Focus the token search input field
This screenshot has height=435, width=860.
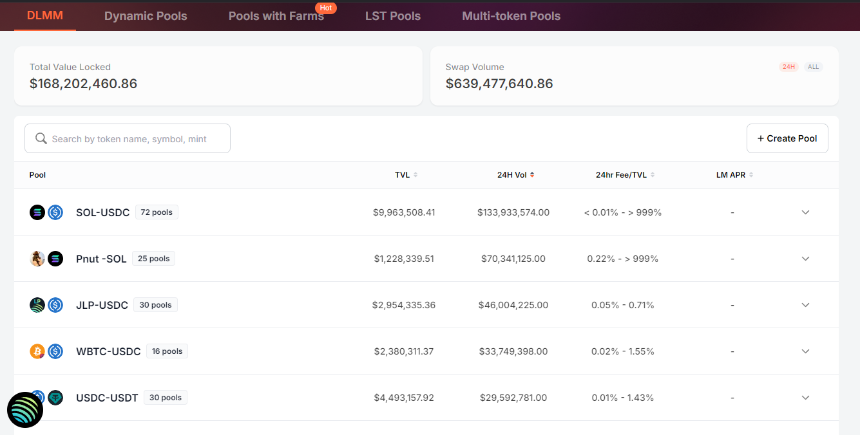pos(127,138)
